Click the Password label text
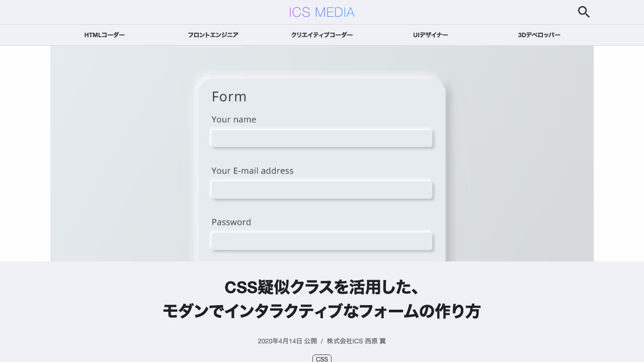644x362 pixels. click(231, 222)
